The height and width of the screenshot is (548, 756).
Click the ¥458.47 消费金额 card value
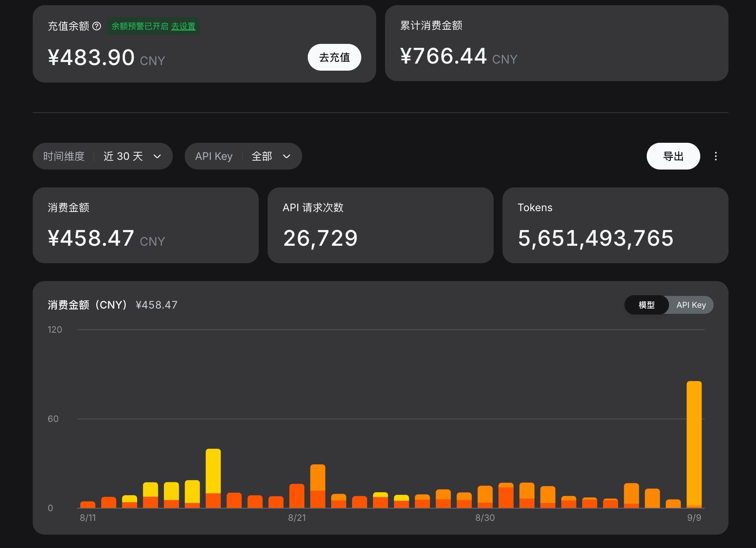[91, 238]
